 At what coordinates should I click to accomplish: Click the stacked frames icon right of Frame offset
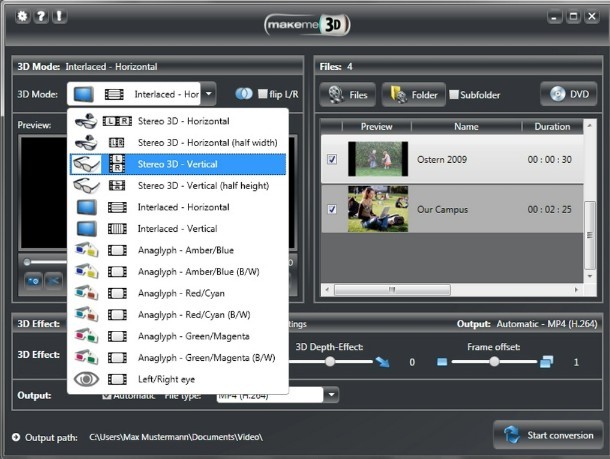(547, 362)
